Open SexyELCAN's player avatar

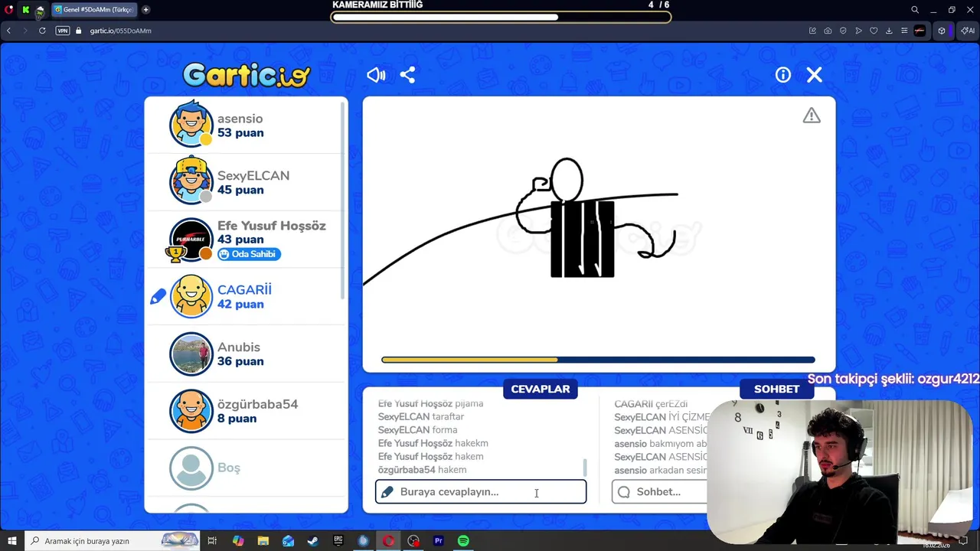(191, 181)
